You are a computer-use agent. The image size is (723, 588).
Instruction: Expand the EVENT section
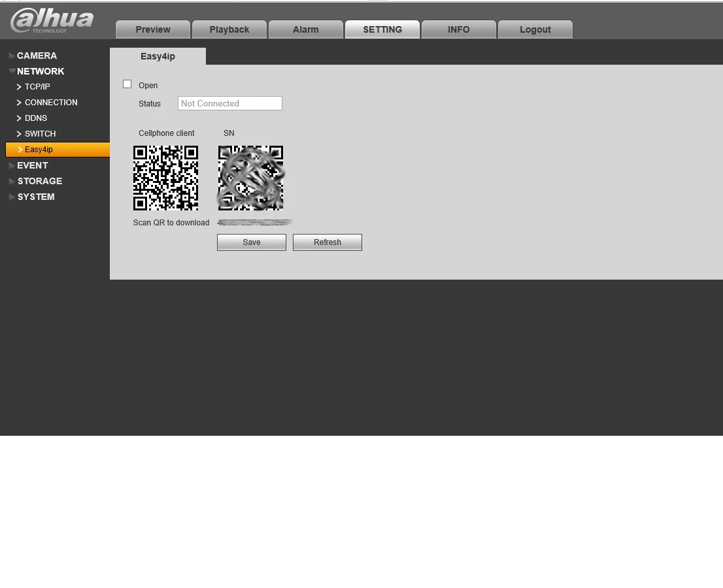(x=28, y=165)
